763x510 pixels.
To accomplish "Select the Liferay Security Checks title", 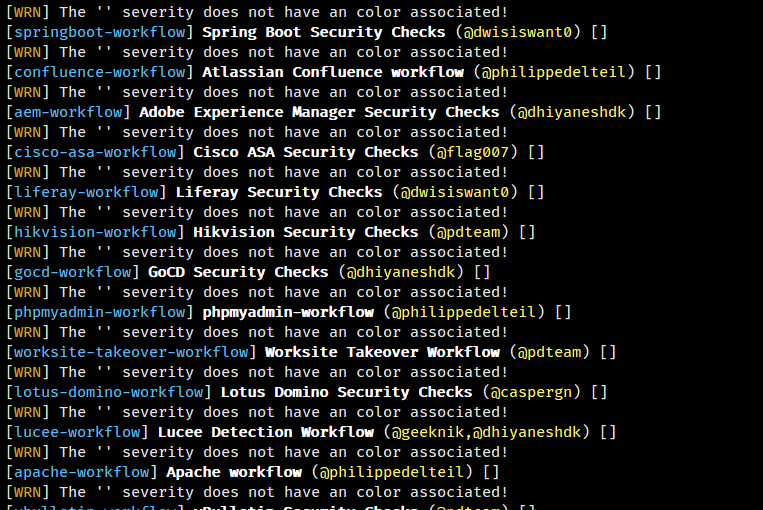I will click(x=279, y=192).
